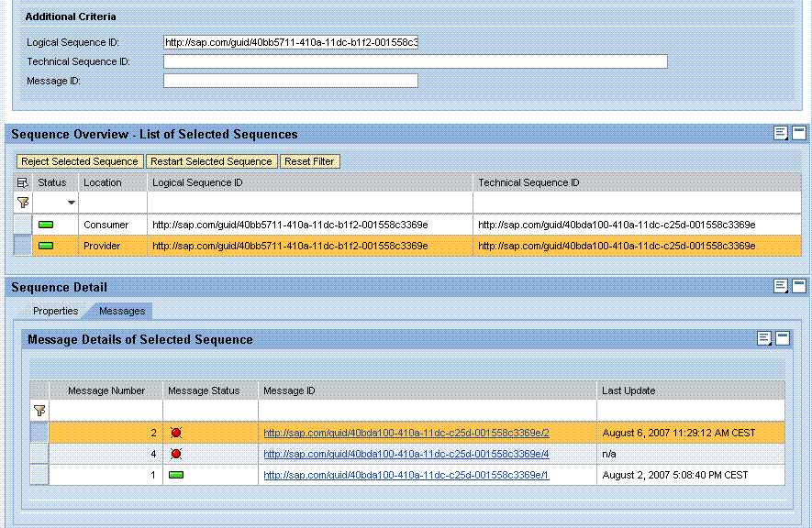The image size is (812, 528).
Task: Open the Status filter dropdown arrow
Action: [x=71, y=203]
